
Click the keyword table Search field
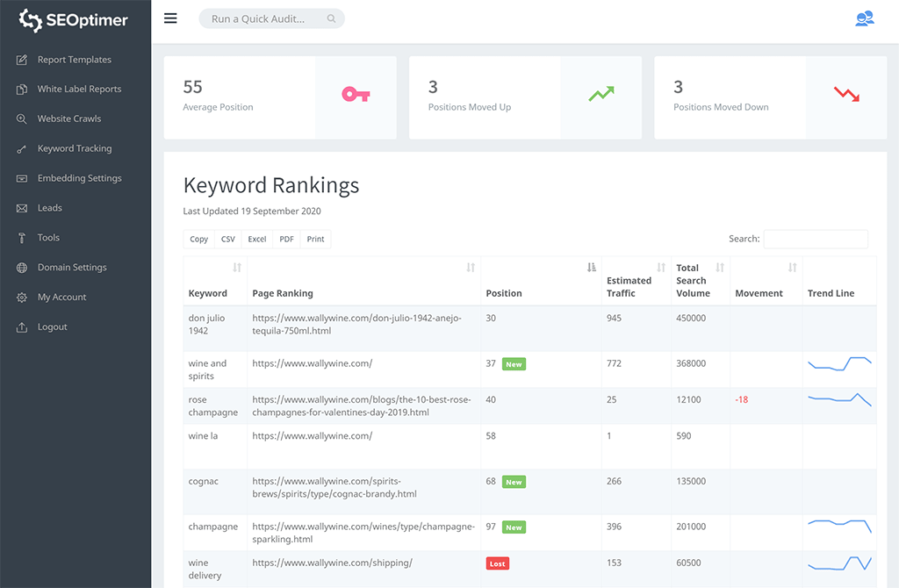tap(816, 239)
